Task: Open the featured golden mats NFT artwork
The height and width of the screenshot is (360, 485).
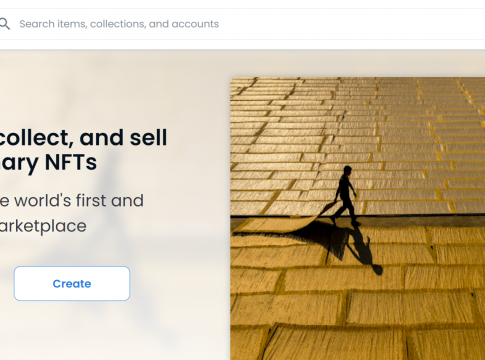Action: click(357, 218)
